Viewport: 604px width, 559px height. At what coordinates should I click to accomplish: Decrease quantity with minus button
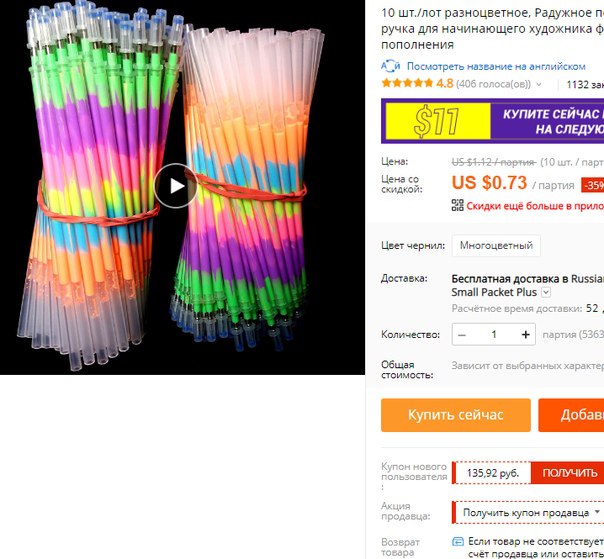click(x=462, y=334)
